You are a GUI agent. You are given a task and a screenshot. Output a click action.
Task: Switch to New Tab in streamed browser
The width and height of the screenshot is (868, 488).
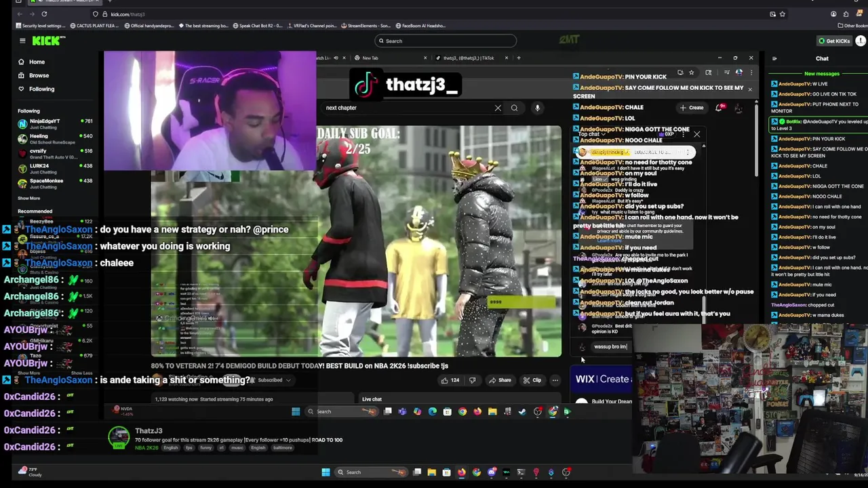pyautogui.click(x=390, y=58)
